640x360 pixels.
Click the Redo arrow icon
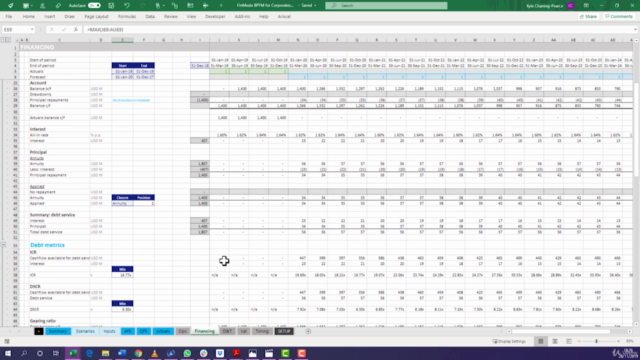pyautogui.click(x=142, y=6)
